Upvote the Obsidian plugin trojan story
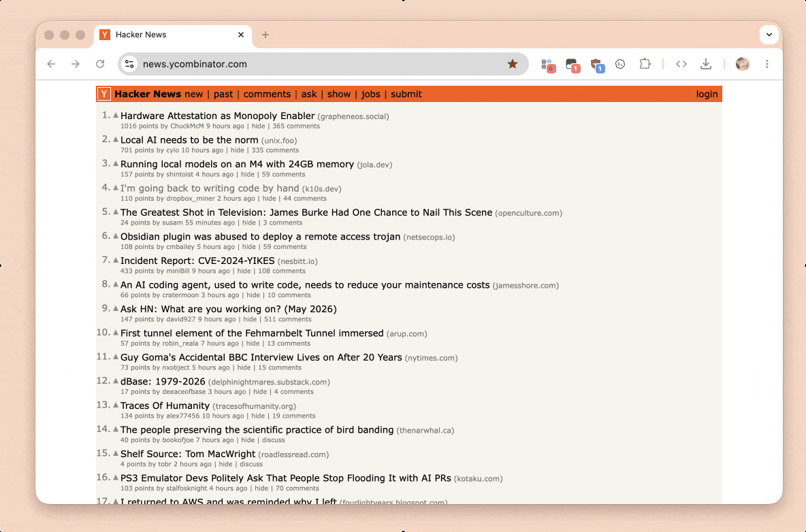The image size is (806, 532). click(116, 236)
